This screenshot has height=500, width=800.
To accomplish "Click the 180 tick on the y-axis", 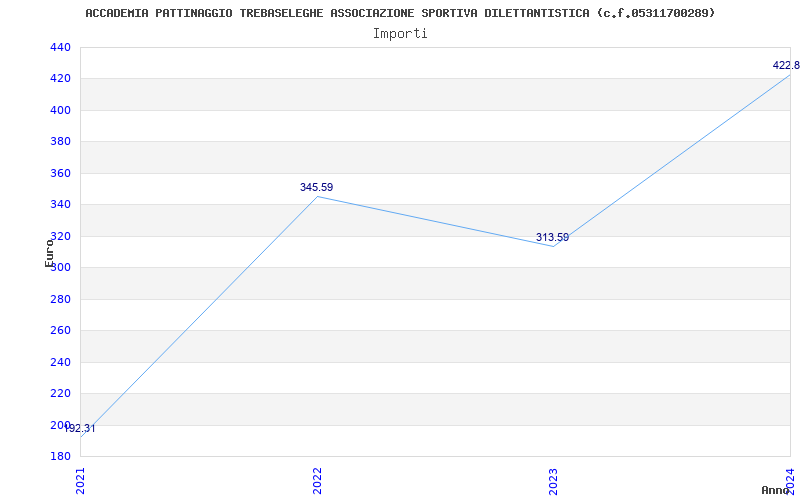I will [60, 456].
